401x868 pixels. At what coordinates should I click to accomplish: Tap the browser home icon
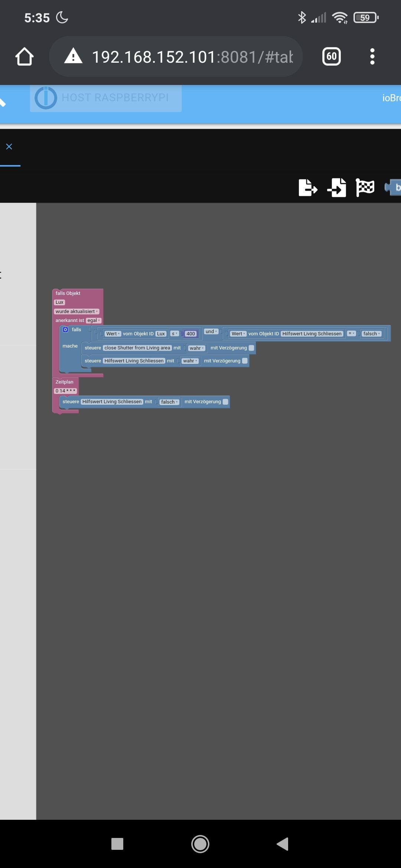[25, 56]
